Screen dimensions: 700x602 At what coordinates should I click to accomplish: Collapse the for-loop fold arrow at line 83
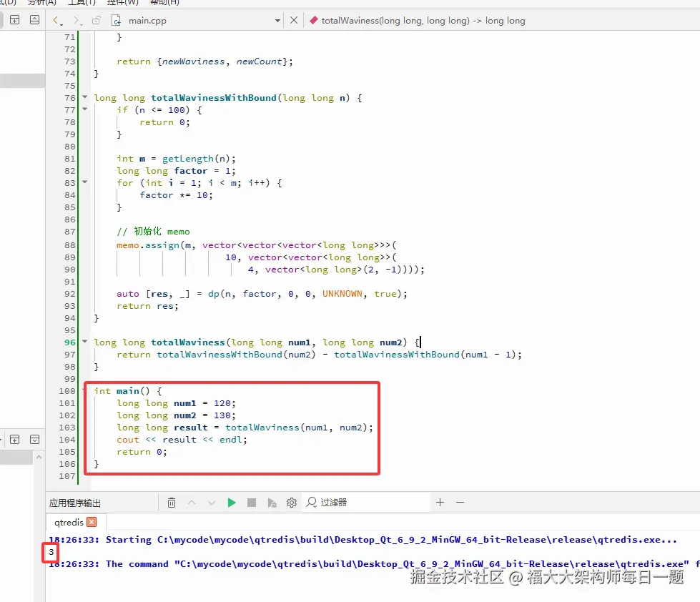pos(85,182)
